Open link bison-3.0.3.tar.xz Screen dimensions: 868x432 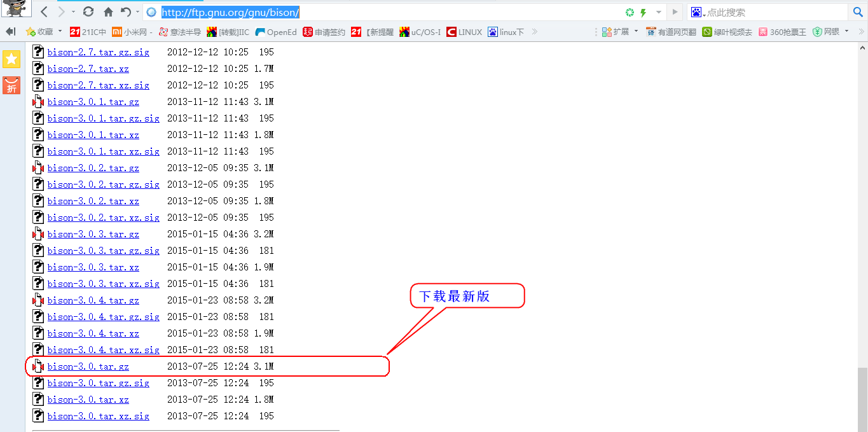pyautogui.click(x=93, y=267)
